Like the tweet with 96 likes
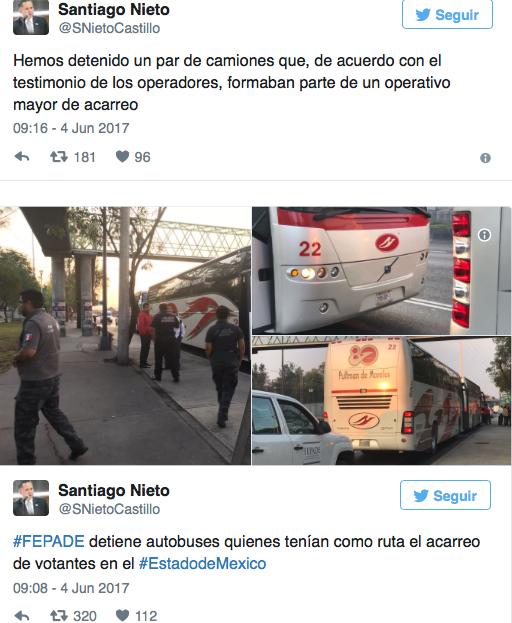 122,157
